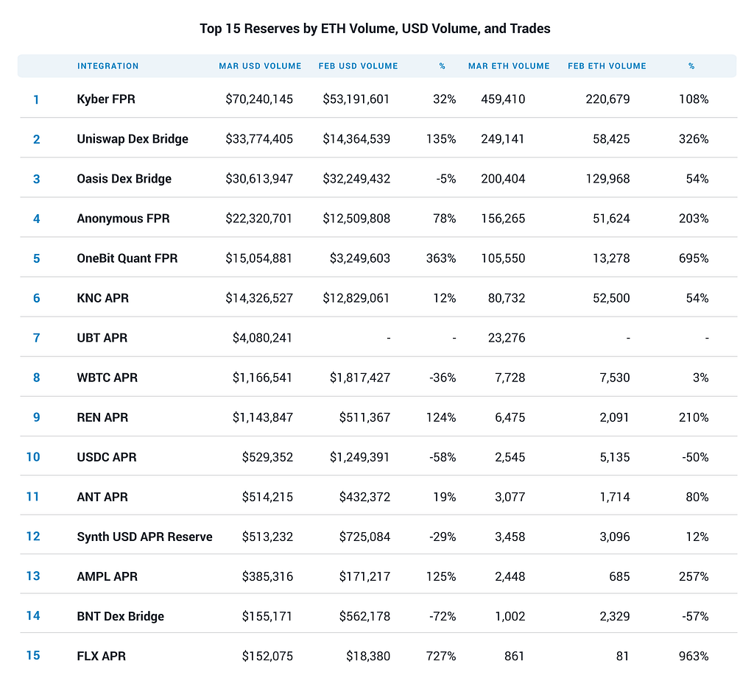Select the AMPL APR integration name
This screenshot has height=700, width=754.
pyautogui.click(x=108, y=576)
